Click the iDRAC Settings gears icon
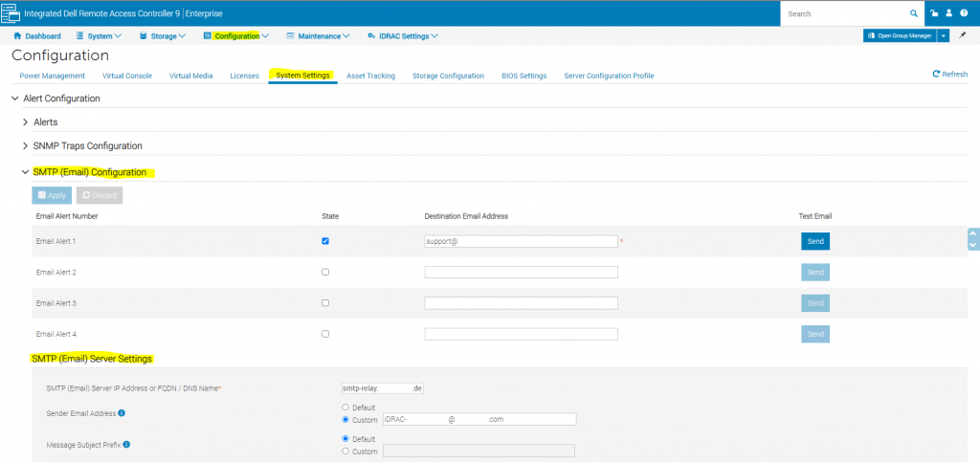Image resolution: width=980 pixels, height=463 pixels. (372, 36)
